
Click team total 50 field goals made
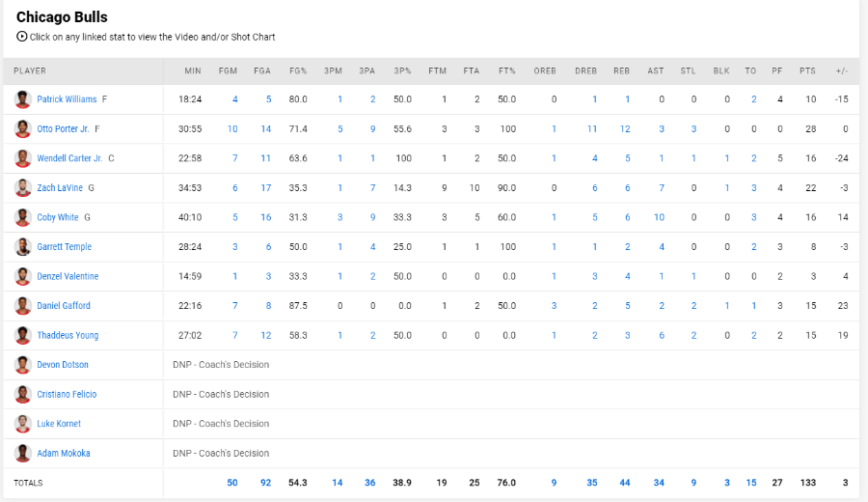point(231,483)
